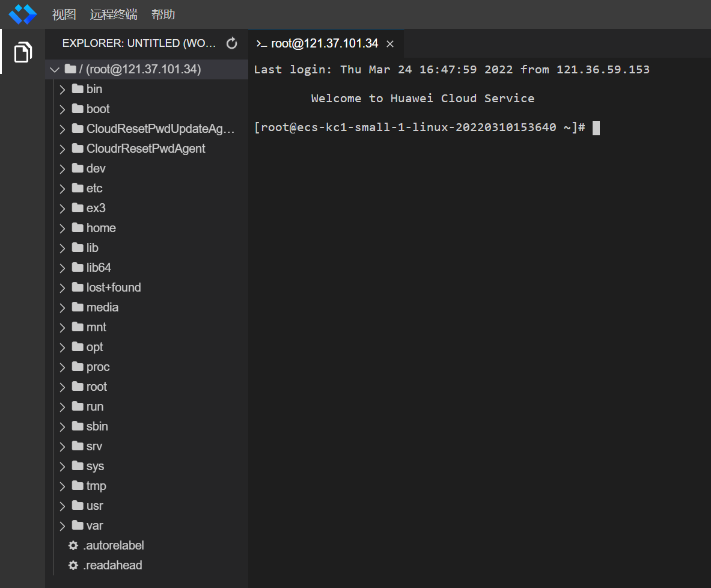The height and width of the screenshot is (588, 711).
Task: Click the sys folder icon
Action: [x=78, y=465]
